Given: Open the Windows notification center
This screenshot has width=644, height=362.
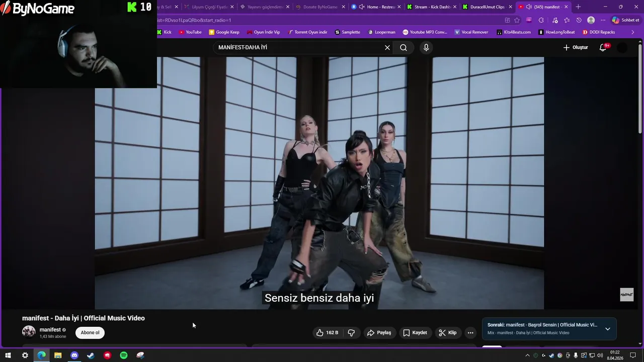Looking at the screenshot, I should point(633,355).
